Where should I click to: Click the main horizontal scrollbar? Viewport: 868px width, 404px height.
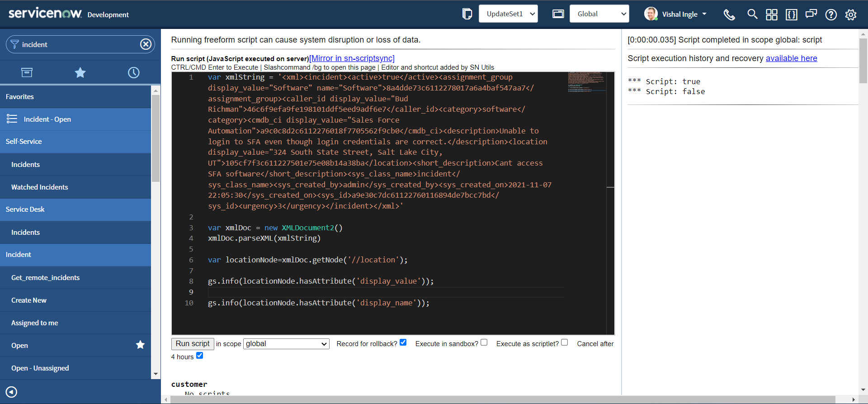(503, 399)
